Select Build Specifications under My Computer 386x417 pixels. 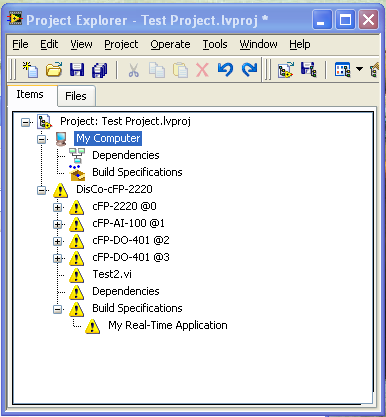[x=137, y=172]
